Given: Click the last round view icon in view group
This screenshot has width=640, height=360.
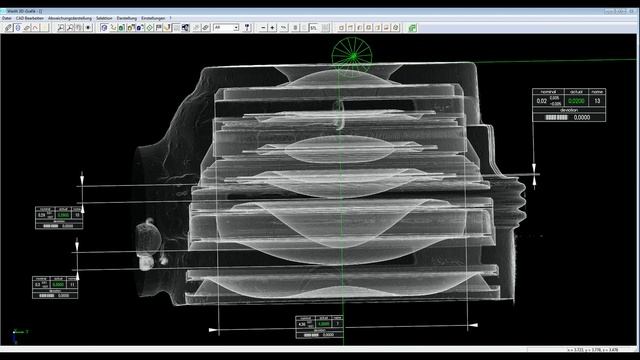Looking at the screenshot, I should coord(396,28).
